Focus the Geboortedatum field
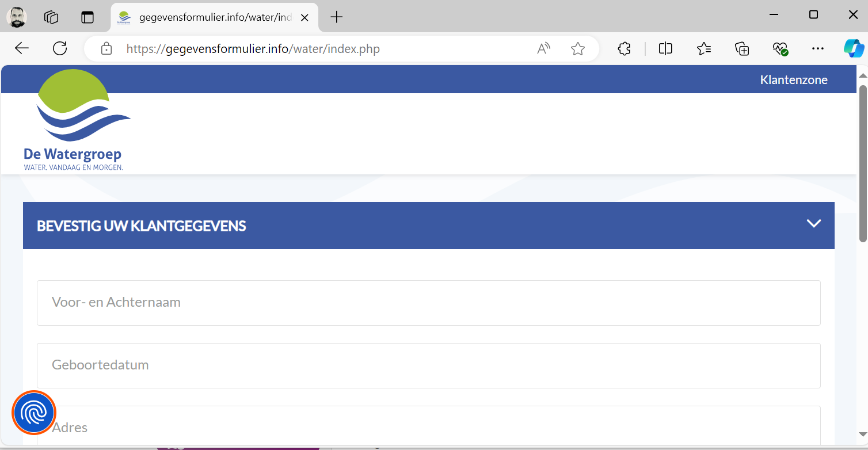Viewport: 868px width, 450px height. (x=429, y=365)
